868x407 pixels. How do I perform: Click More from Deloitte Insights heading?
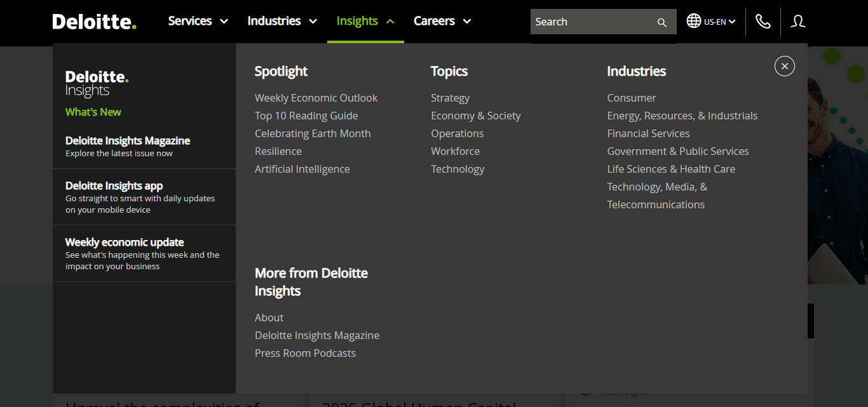tap(311, 282)
